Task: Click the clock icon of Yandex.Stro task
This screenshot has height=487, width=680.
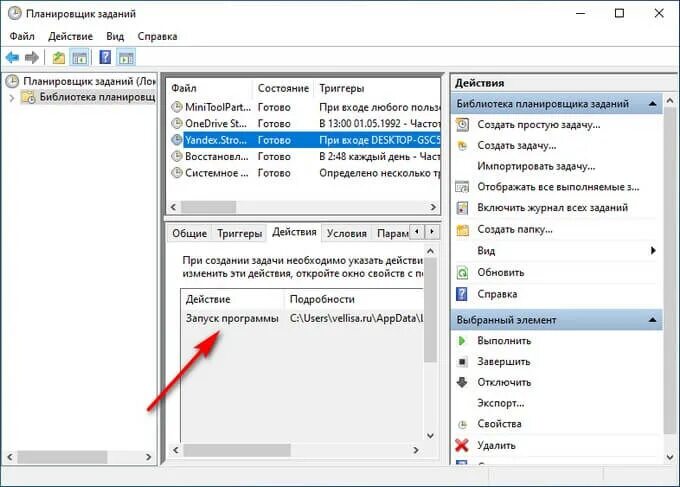Action: (177, 140)
